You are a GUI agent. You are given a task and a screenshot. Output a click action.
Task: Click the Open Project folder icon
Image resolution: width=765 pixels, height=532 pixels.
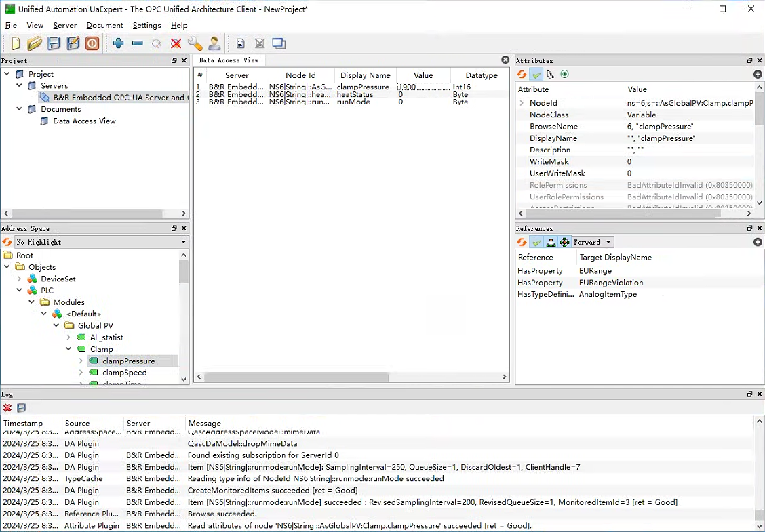coord(35,43)
